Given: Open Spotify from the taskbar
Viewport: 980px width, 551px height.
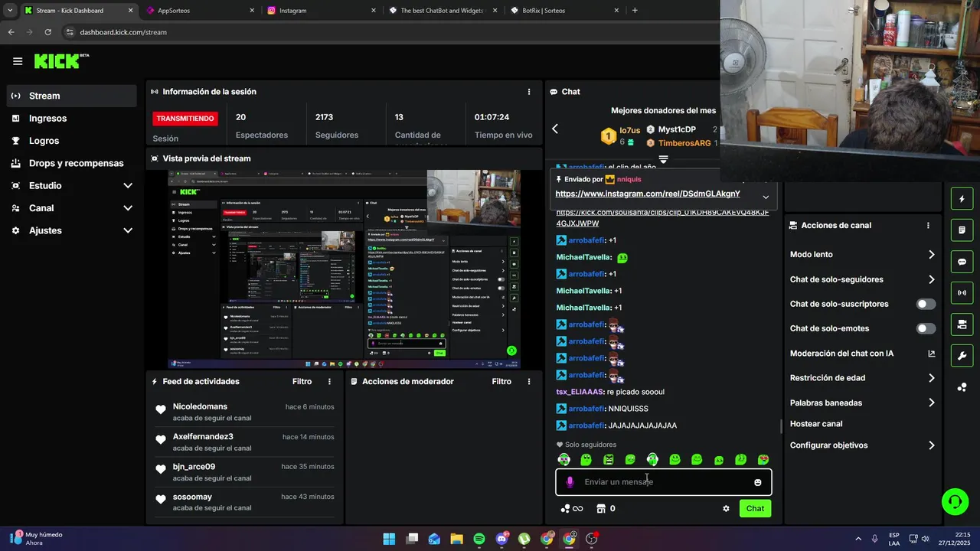Looking at the screenshot, I should 479,539.
